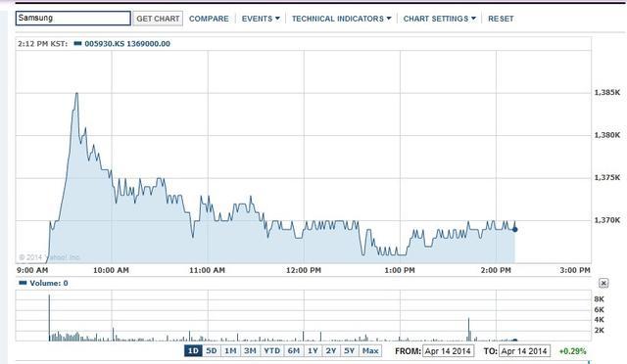This screenshot has height=364, width=627.
Task: Switch to the 3M time range
Action: click(x=250, y=351)
